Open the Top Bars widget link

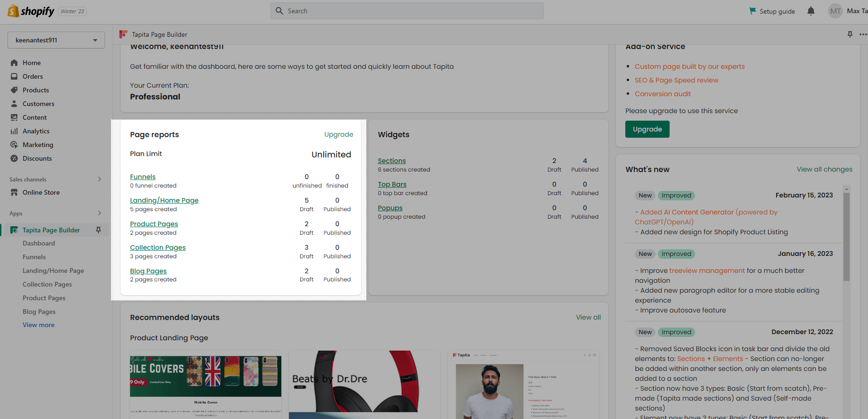click(392, 184)
